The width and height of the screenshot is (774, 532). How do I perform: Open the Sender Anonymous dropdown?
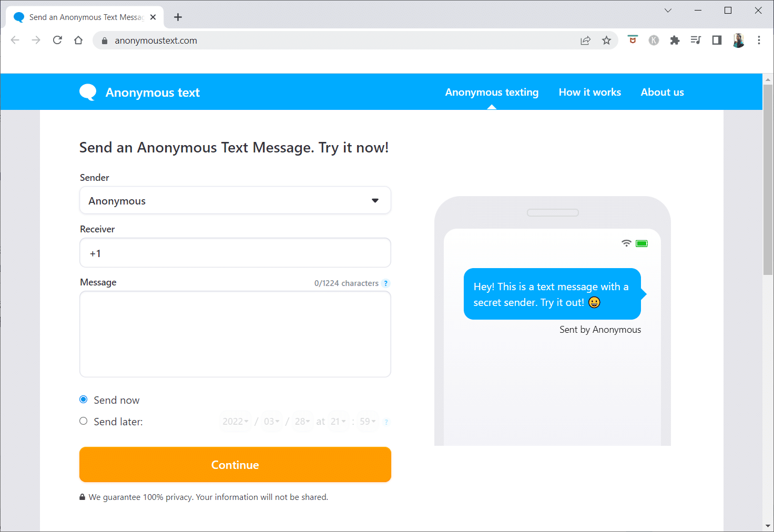(235, 200)
